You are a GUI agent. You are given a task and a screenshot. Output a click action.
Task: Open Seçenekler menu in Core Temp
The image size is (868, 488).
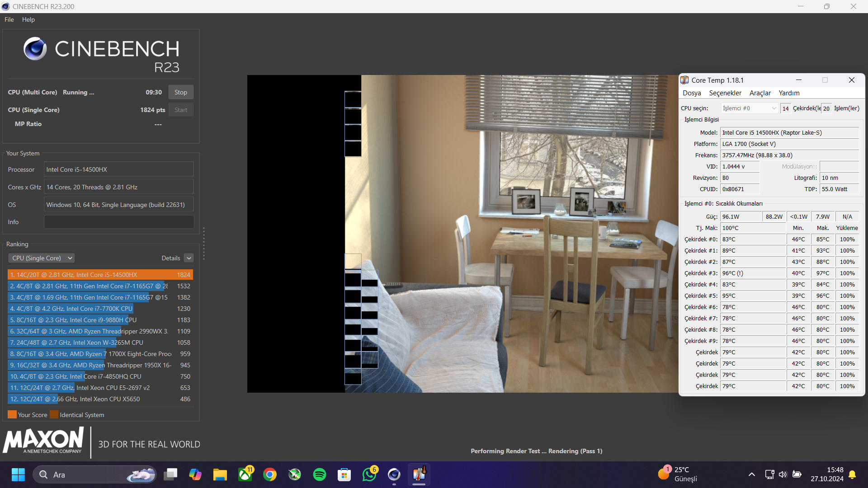tap(725, 93)
